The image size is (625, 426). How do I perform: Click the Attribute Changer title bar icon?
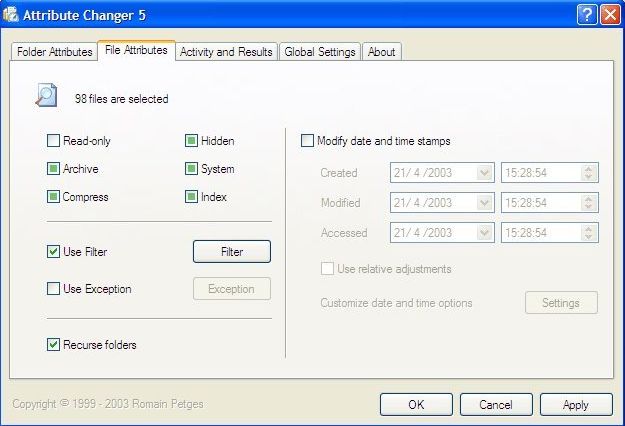(11, 15)
